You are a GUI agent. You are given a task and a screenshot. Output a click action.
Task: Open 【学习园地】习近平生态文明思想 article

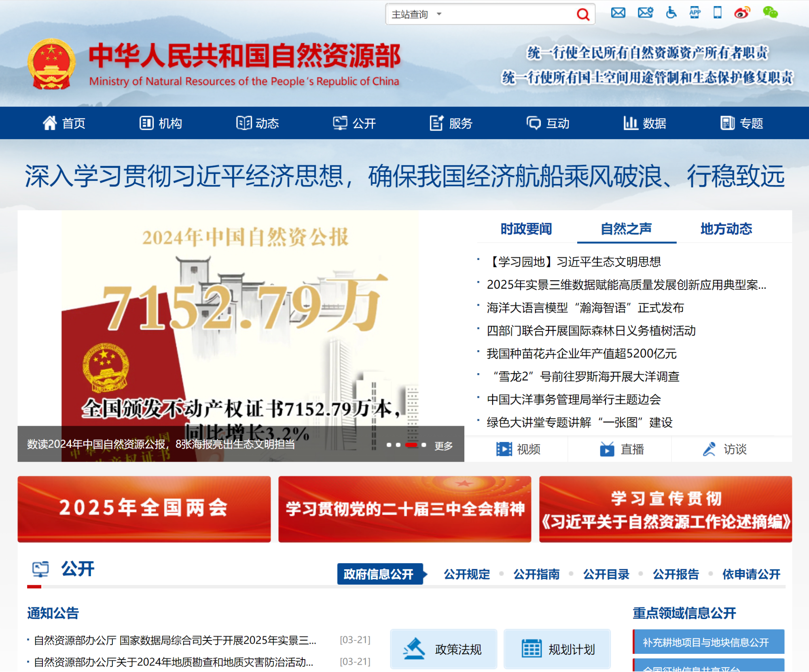point(574,262)
